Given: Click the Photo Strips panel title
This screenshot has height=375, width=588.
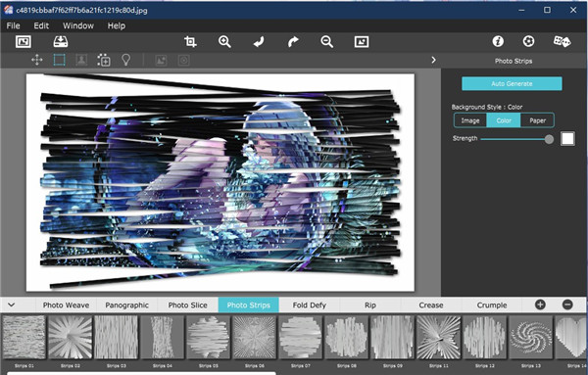Looking at the screenshot, I should click(514, 61).
